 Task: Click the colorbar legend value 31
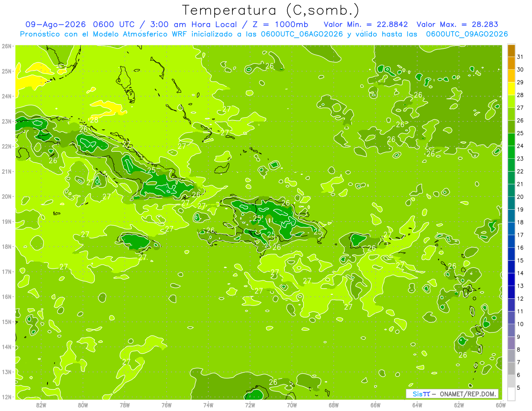click(520, 57)
